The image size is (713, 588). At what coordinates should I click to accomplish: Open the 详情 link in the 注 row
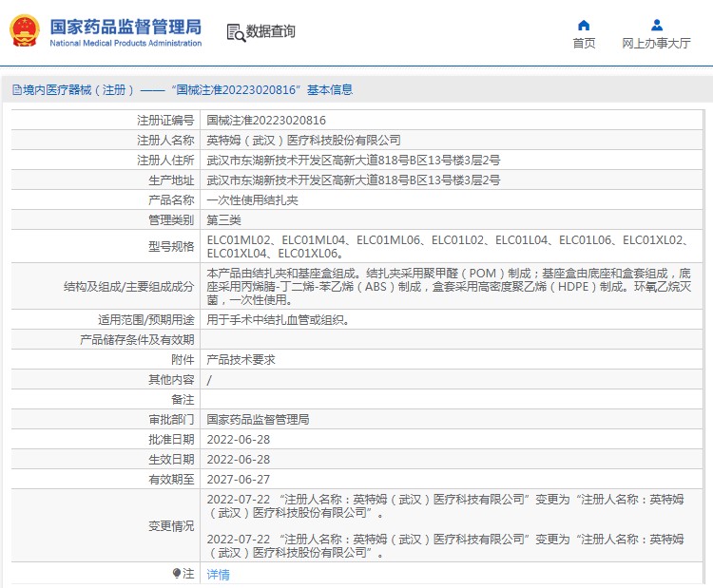coord(218,574)
